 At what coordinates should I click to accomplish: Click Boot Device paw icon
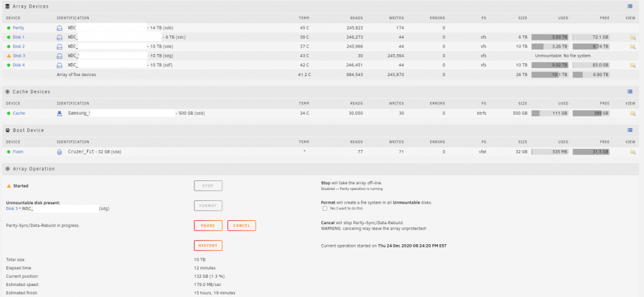click(7, 130)
